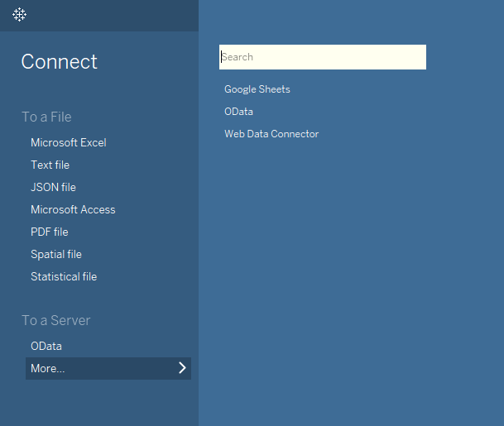Click into the Search connectors field
The width and height of the screenshot is (504, 426).
point(323,57)
